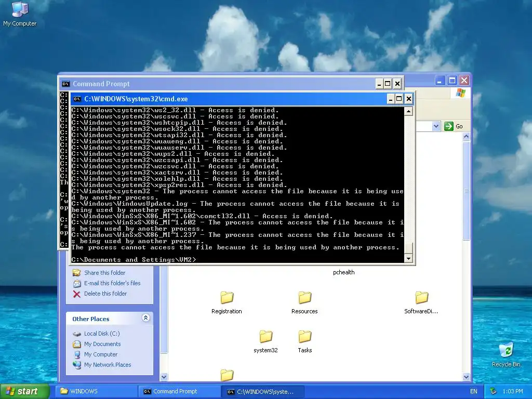
Task: Click Explorer task pane scroll down arrow
Action: click(164, 377)
